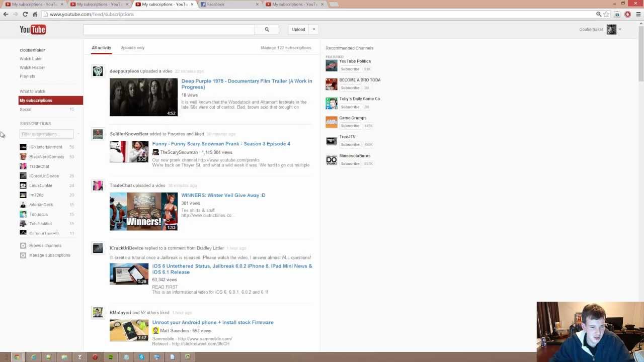Click the Filter subscriptions input
Image resolution: width=644 pixels, height=362 pixels.
coord(46,134)
